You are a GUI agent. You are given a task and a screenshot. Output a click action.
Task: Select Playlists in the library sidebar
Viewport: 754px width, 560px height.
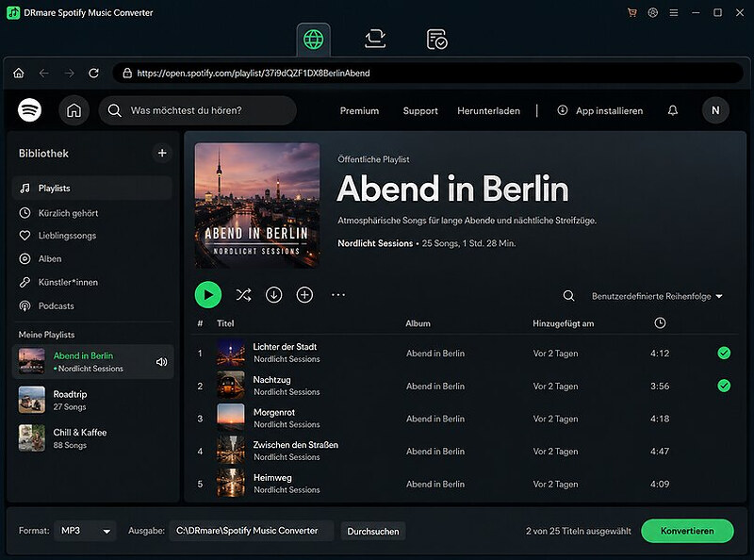(x=91, y=189)
